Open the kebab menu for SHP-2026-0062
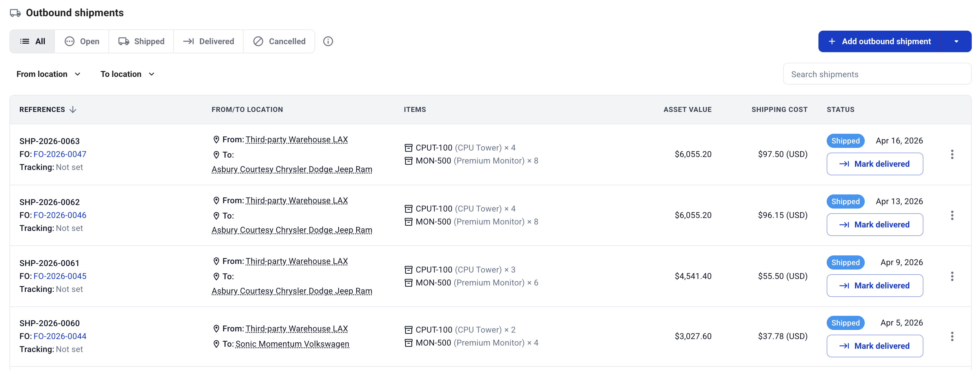This screenshot has height=370, width=980. pyautogui.click(x=952, y=215)
